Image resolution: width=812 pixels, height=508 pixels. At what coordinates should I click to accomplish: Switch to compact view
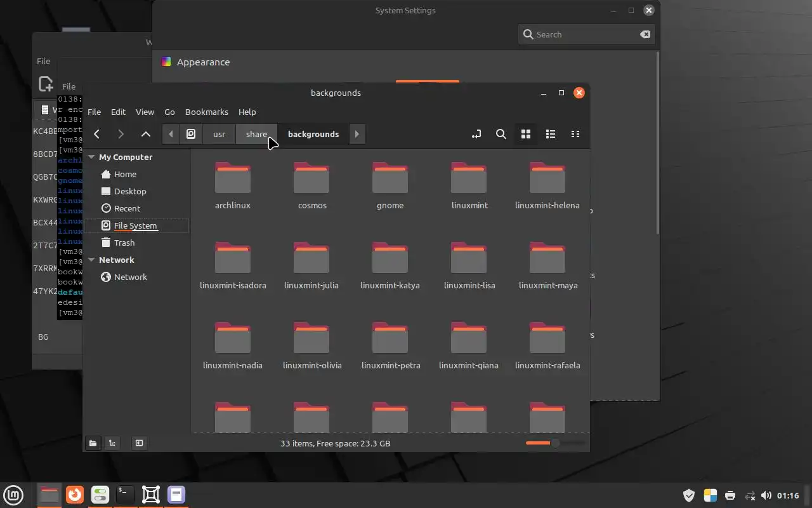pos(575,134)
